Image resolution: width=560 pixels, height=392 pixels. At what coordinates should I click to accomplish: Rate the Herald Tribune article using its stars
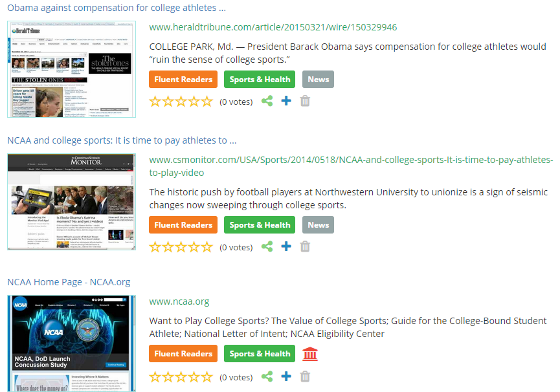(181, 102)
